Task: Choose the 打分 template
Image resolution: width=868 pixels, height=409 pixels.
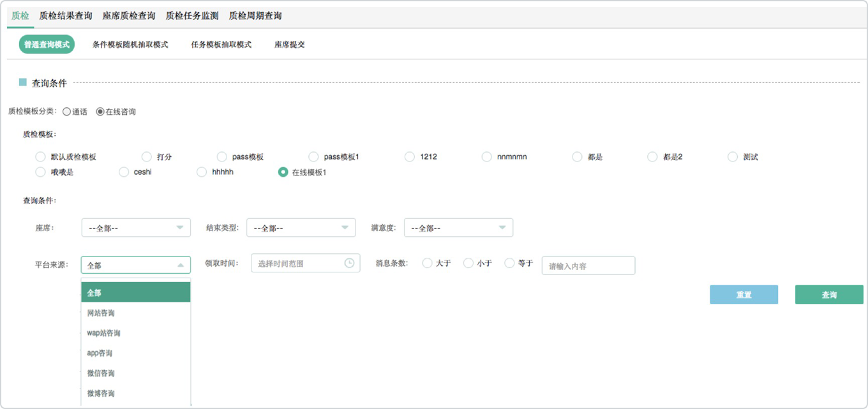Action: (x=146, y=156)
